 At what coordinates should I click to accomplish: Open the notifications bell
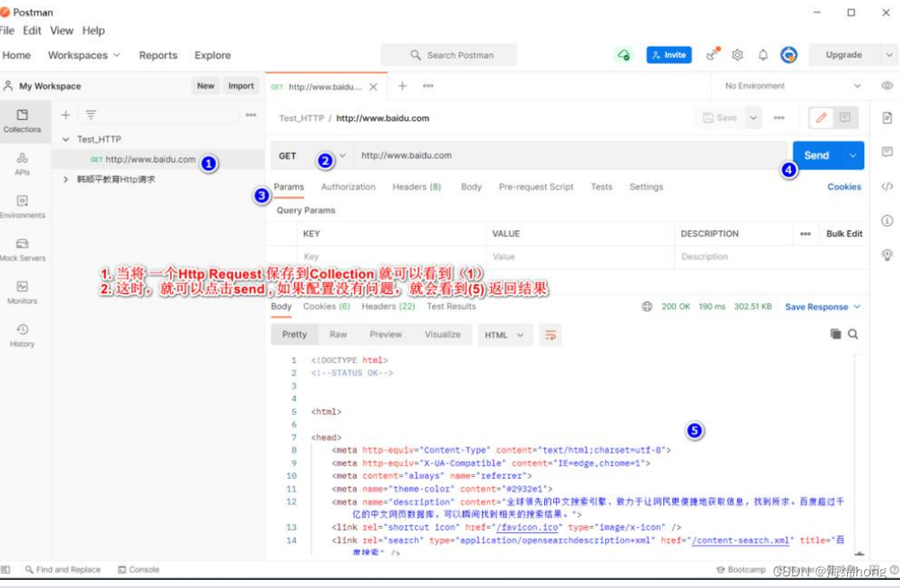tap(763, 55)
